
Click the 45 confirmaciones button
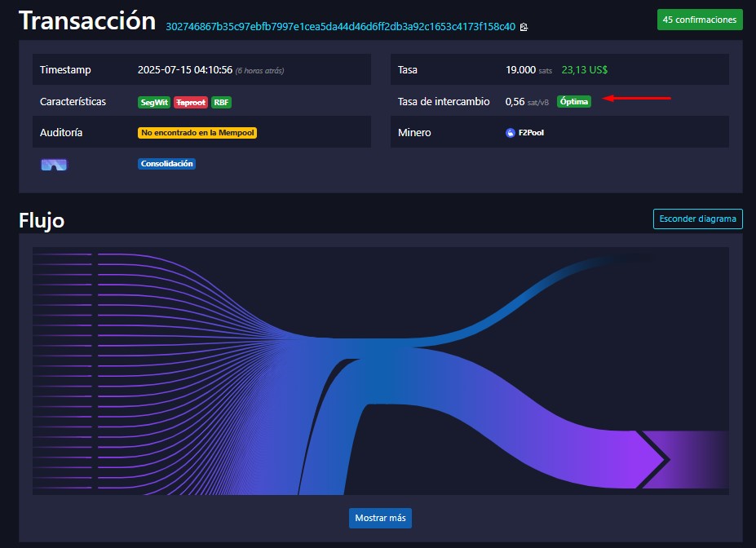pyautogui.click(x=700, y=20)
